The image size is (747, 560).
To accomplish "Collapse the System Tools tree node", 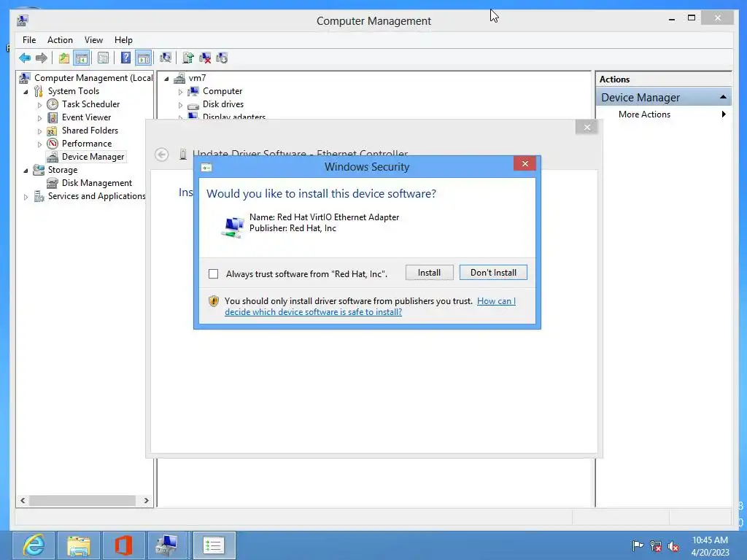I will point(26,92).
